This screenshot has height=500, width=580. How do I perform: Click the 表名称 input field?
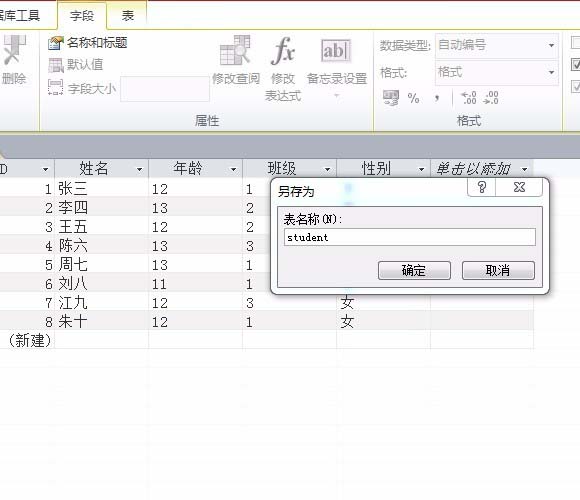point(410,237)
